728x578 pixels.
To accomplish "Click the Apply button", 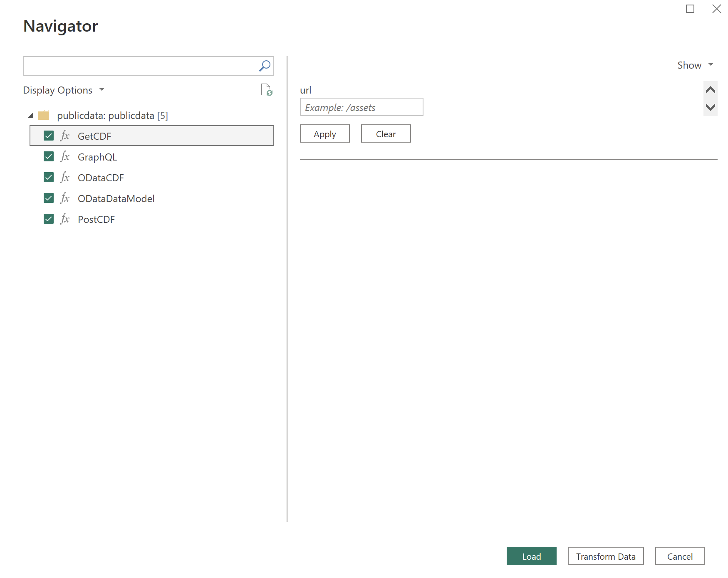I will click(x=324, y=133).
